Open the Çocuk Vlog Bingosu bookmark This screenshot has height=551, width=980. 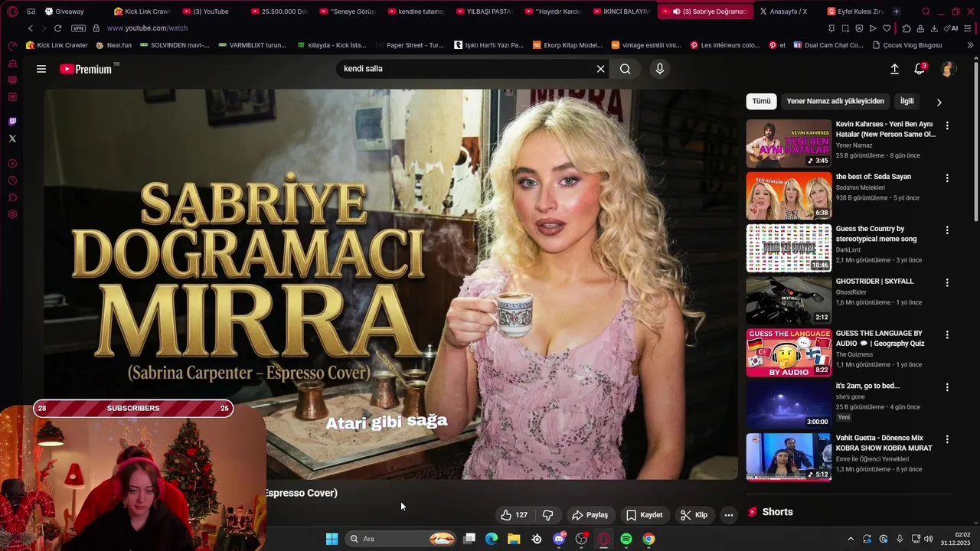[907, 45]
